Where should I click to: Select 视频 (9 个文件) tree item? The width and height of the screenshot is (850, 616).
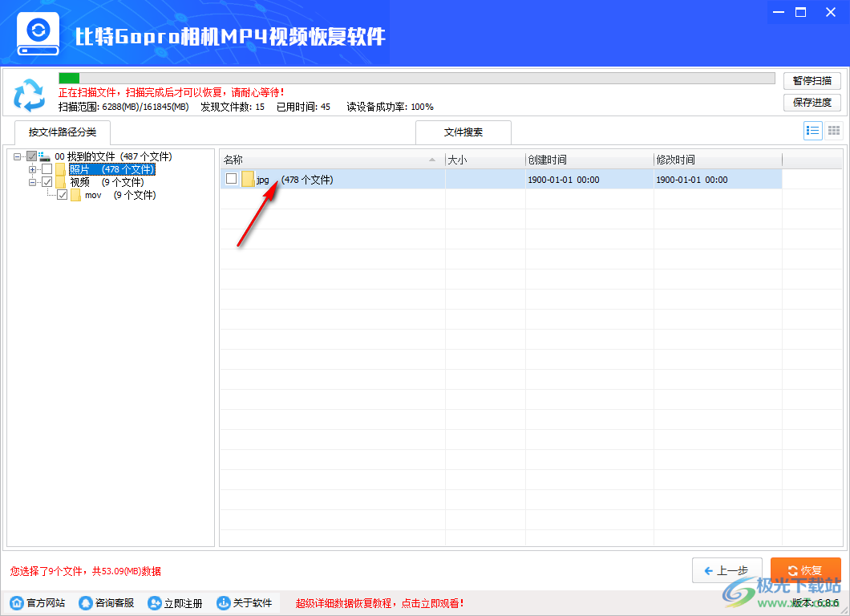pos(107,182)
